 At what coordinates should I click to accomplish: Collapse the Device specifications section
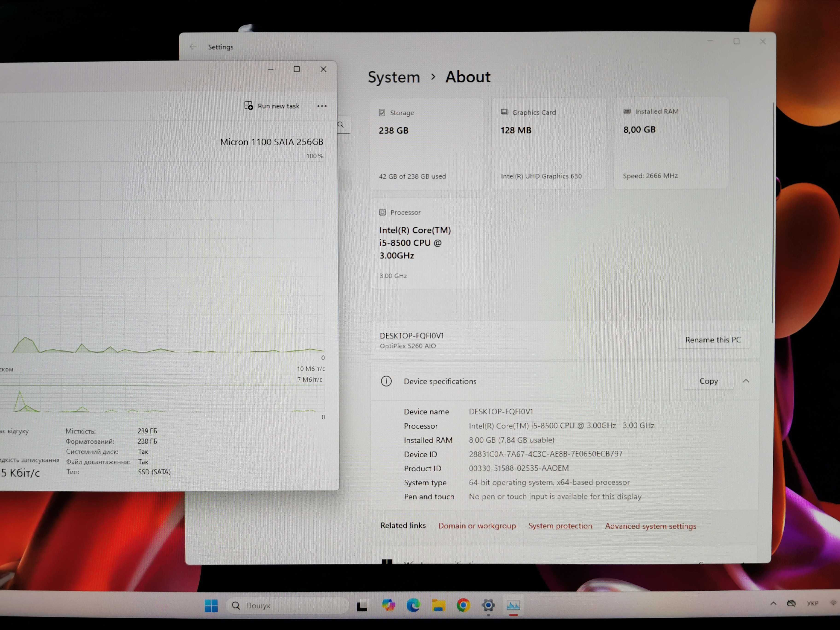(746, 381)
